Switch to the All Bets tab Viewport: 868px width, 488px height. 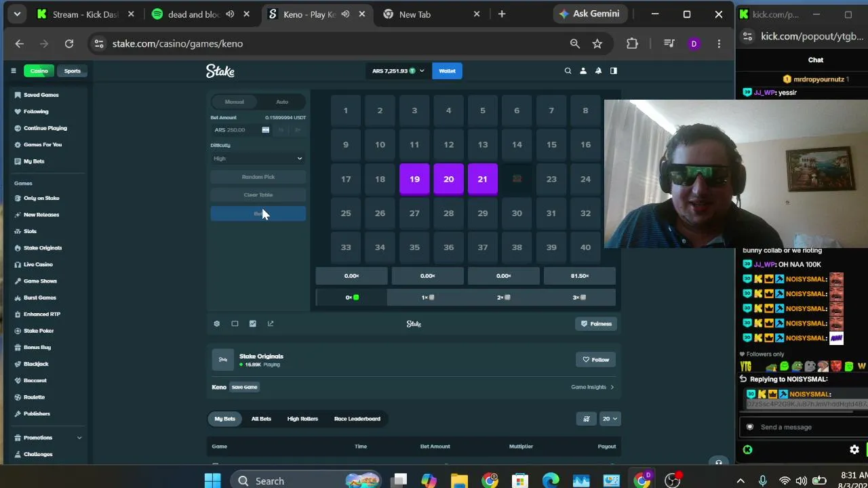click(x=261, y=419)
